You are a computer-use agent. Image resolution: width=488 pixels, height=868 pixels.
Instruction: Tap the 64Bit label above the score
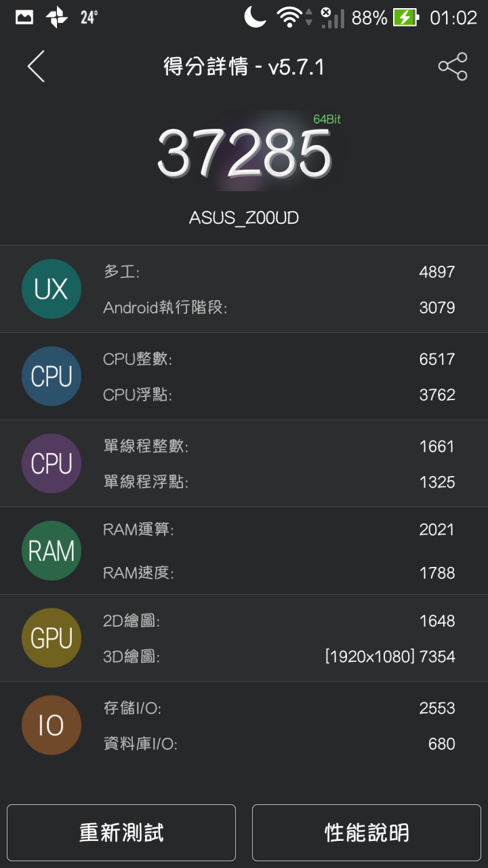pyautogui.click(x=326, y=118)
